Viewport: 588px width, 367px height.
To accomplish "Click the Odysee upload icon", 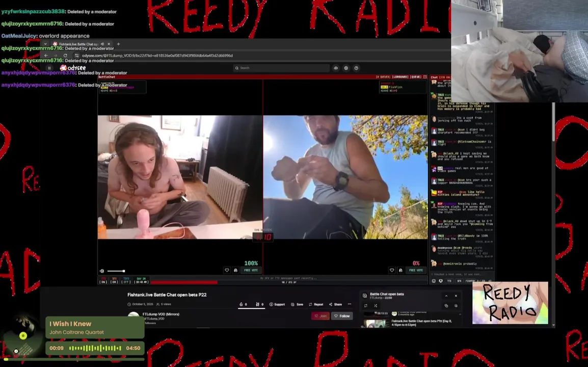I will pyautogui.click(x=336, y=68).
